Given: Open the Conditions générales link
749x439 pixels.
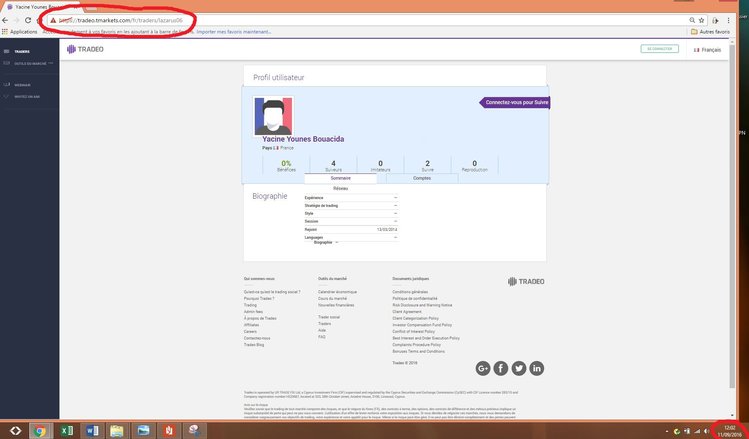Looking at the screenshot, I should pyautogui.click(x=410, y=292).
